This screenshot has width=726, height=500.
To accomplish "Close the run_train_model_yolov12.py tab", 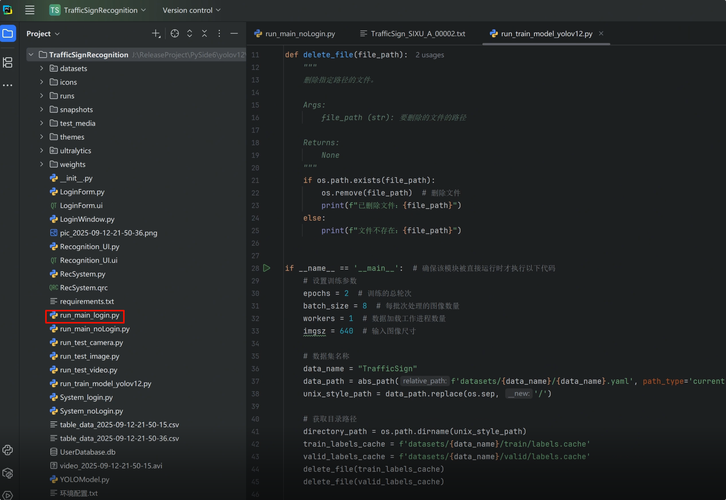I will [x=601, y=34].
